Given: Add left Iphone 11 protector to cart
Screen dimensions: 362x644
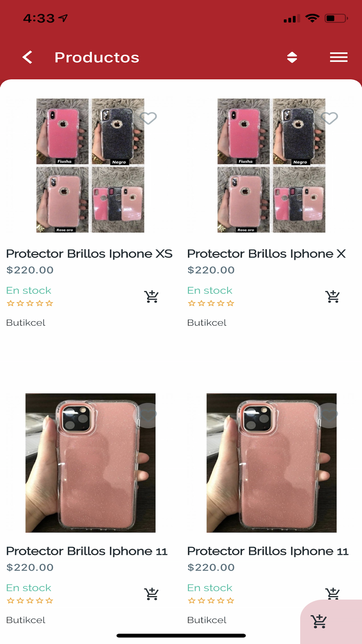Looking at the screenshot, I should (151, 594).
